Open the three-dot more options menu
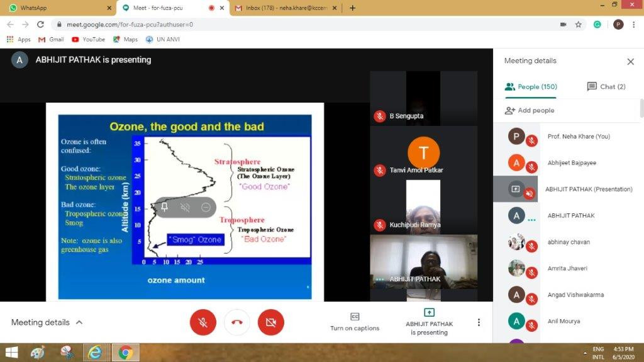This screenshot has height=362, width=644. (x=479, y=322)
